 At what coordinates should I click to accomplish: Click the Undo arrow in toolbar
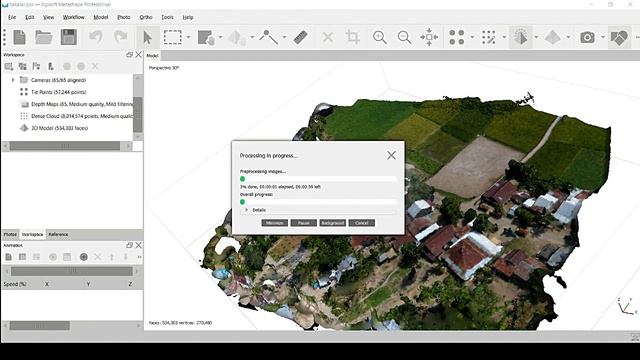[x=96, y=37]
